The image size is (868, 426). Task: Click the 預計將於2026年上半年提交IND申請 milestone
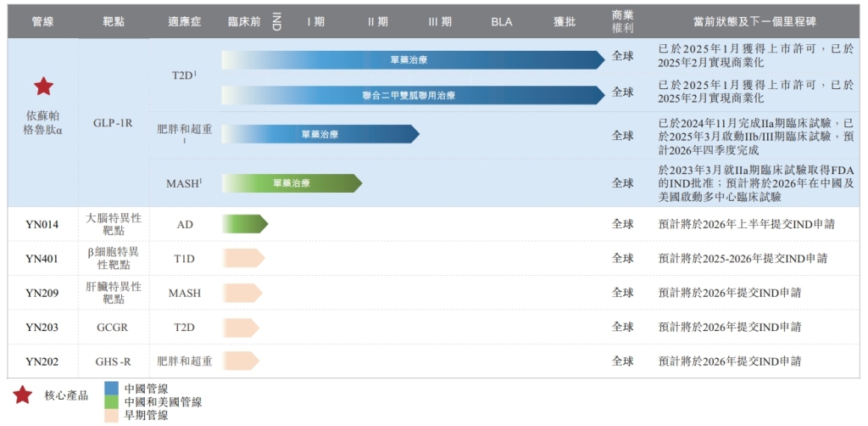[746, 224]
